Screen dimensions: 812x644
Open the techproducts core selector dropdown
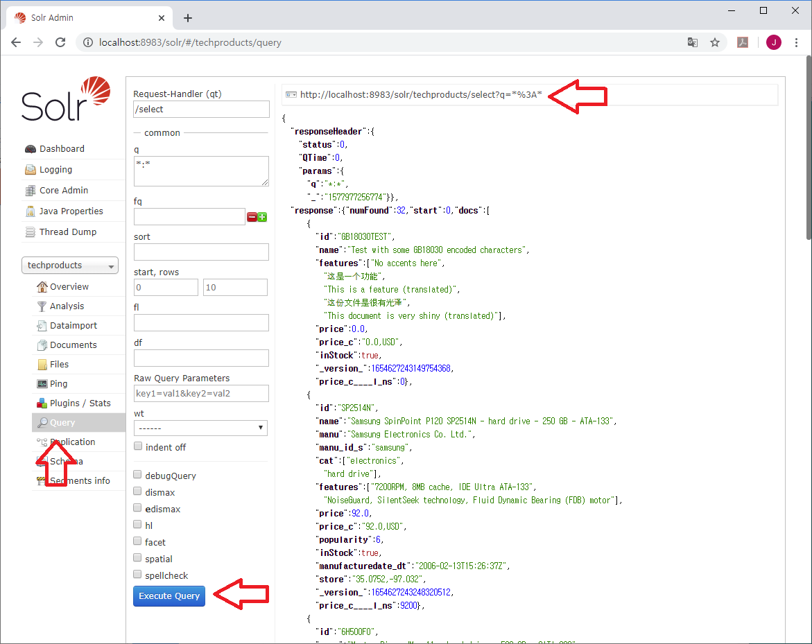tap(70, 266)
